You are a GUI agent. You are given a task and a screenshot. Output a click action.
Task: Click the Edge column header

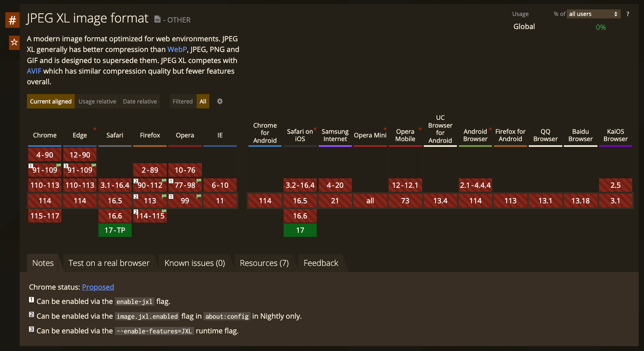point(80,135)
